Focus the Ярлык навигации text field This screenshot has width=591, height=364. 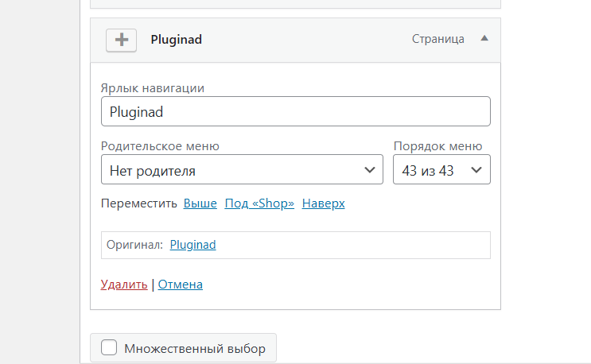coord(296,111)
